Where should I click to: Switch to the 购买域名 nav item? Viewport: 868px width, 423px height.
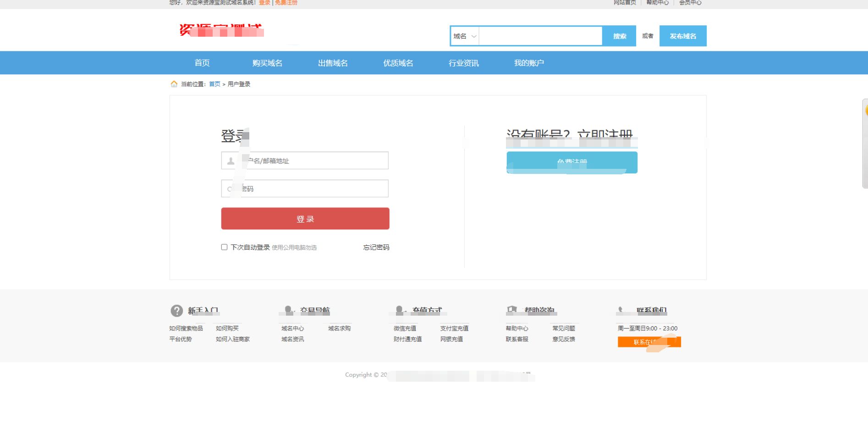[268, 63]
